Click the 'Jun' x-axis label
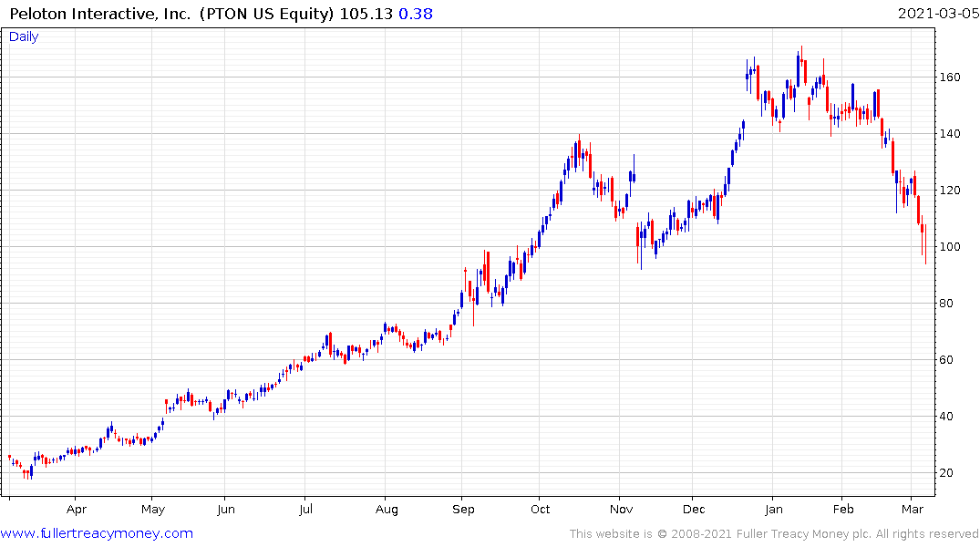Viewport: 980px width, 547px height. [225, 510]
